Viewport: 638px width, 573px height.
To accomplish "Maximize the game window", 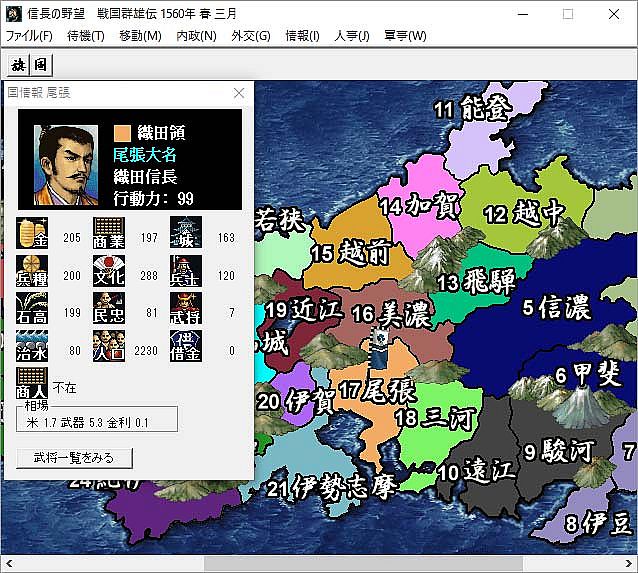I will (568, 14).
